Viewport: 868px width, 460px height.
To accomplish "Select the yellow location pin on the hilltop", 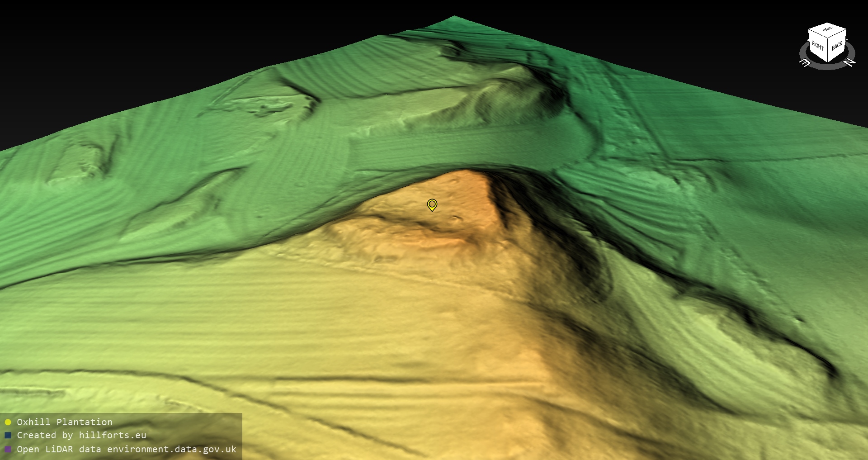I will point(432,204).
